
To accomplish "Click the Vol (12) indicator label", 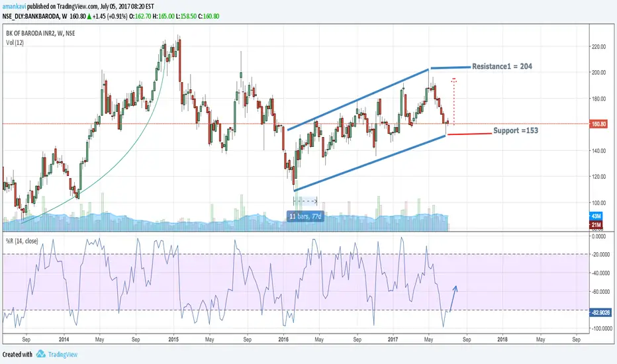I will (15, 43).
